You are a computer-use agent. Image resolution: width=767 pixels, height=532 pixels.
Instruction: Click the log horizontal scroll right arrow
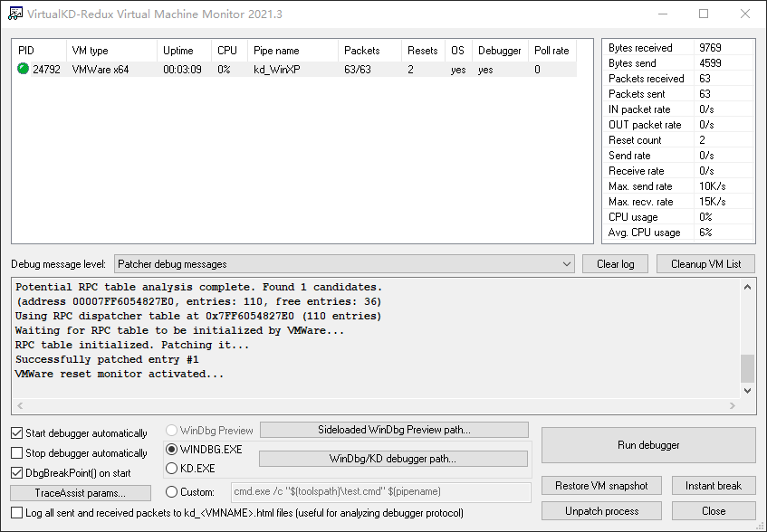point(733,405)
